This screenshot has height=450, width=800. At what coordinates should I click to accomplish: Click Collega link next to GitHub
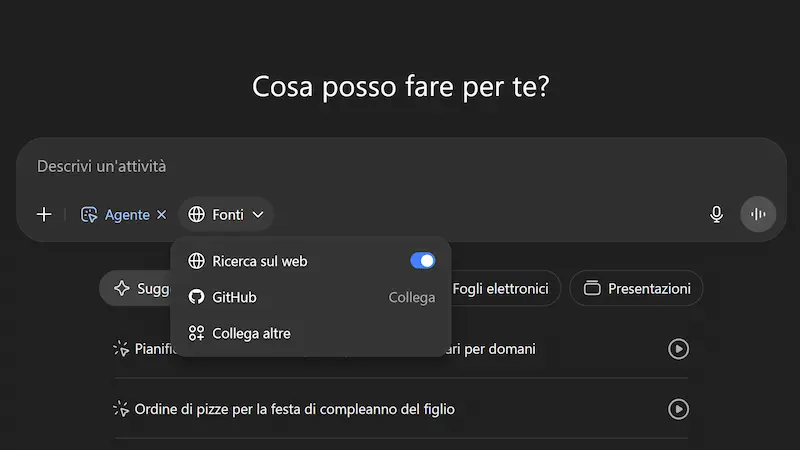click(x=412, y=297)
